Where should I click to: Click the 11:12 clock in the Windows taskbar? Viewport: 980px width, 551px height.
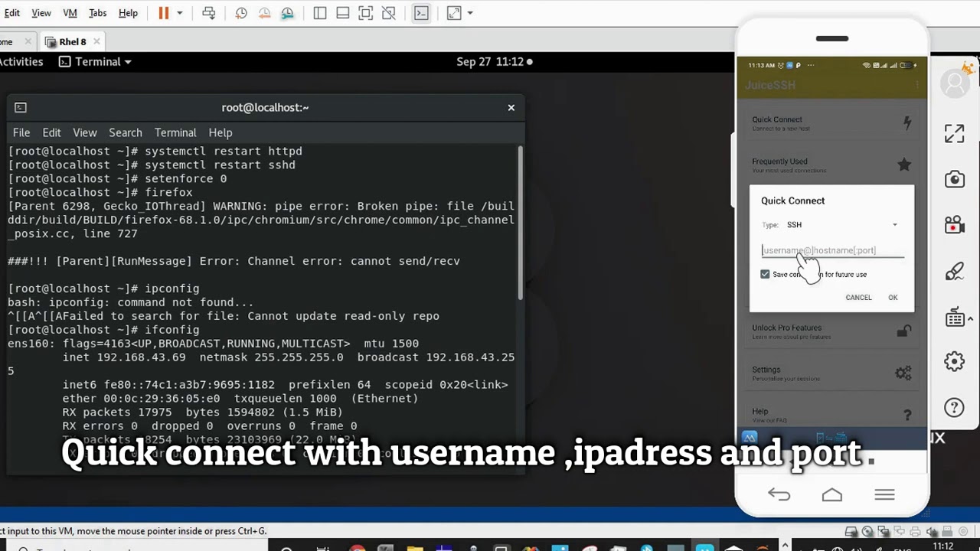pos(943,546)
